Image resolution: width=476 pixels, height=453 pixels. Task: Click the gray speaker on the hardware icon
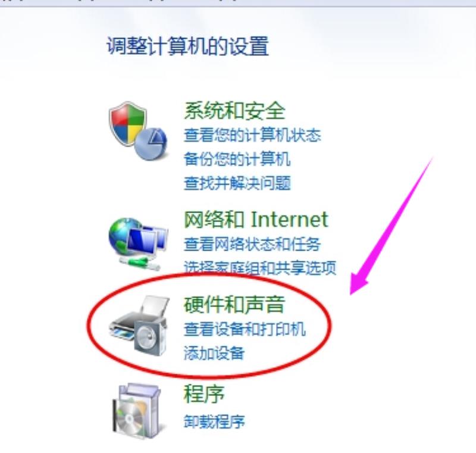149,337
